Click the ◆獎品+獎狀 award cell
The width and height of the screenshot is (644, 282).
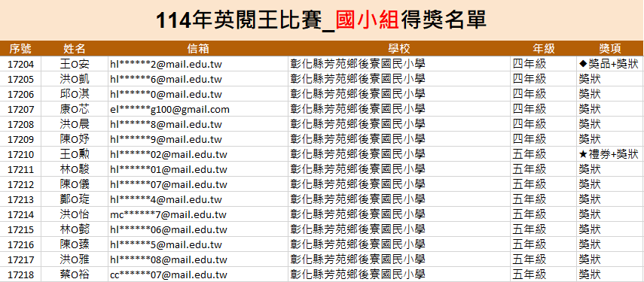pyautogui.click(x=609, y=64)
